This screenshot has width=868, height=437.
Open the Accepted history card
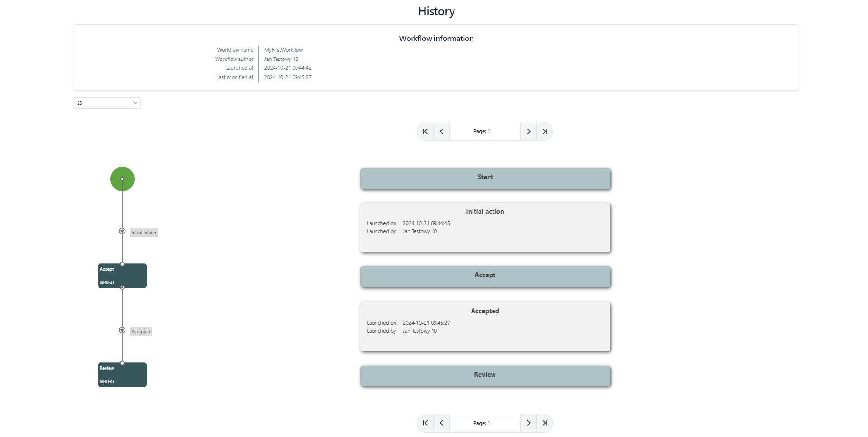[485, 327]
